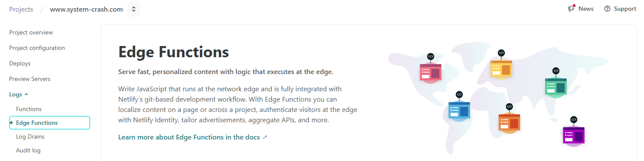Open the project switcher dropdown arrows
The image size is (644, 161).
pos(134,9)
